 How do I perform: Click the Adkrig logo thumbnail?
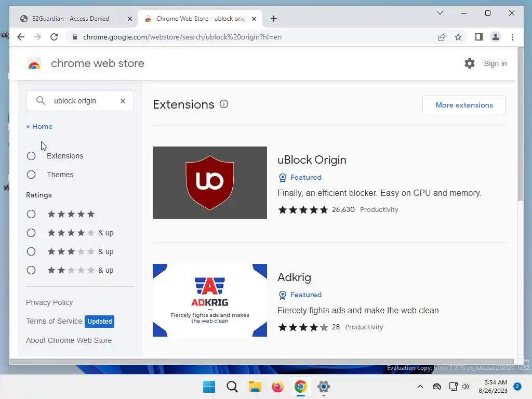click(210, 300)
